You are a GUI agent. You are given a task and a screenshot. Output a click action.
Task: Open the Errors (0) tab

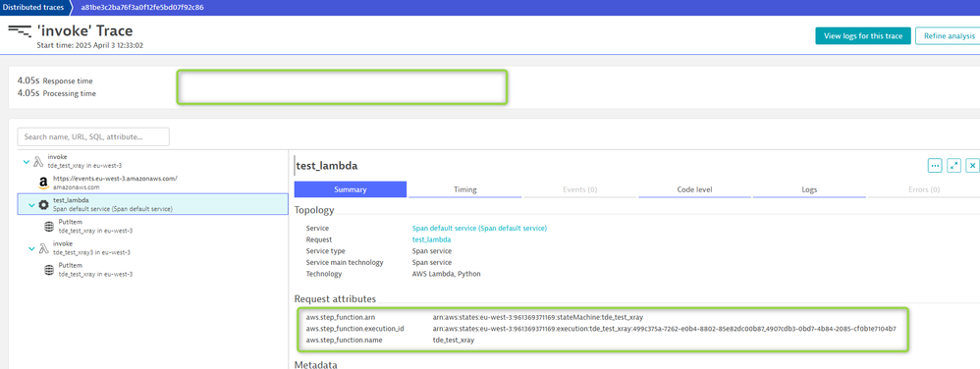(924, 189)
